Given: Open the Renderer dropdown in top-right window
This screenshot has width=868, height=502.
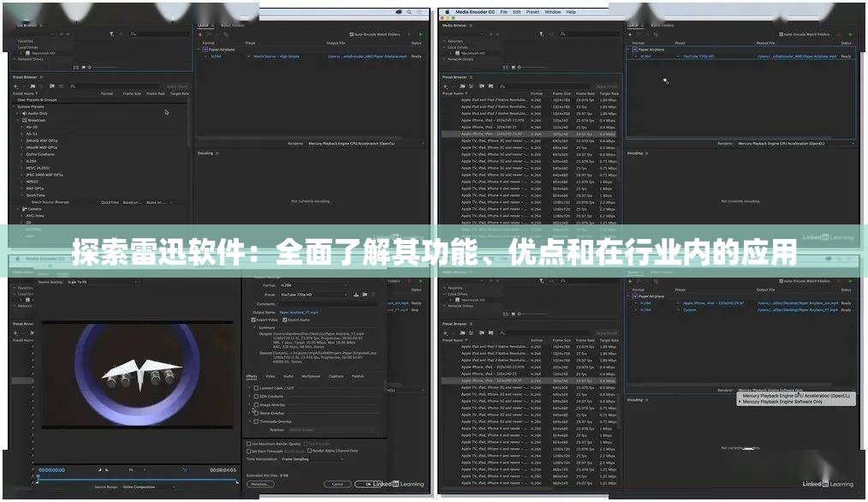Looking at the screenshot, I should pyautogui.click(x=796, y=144).
